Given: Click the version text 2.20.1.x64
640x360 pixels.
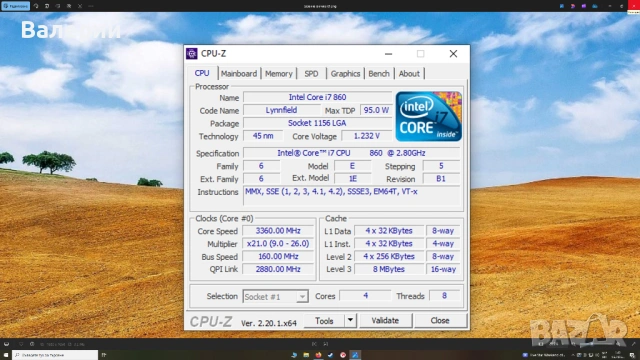Looking at the screenshot, I should pos(269,323).
